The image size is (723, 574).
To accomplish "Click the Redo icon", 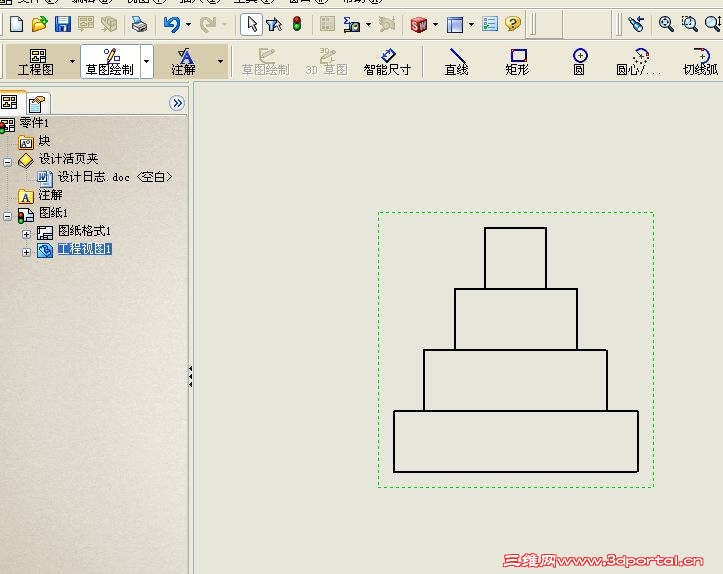I will (208, 24).
